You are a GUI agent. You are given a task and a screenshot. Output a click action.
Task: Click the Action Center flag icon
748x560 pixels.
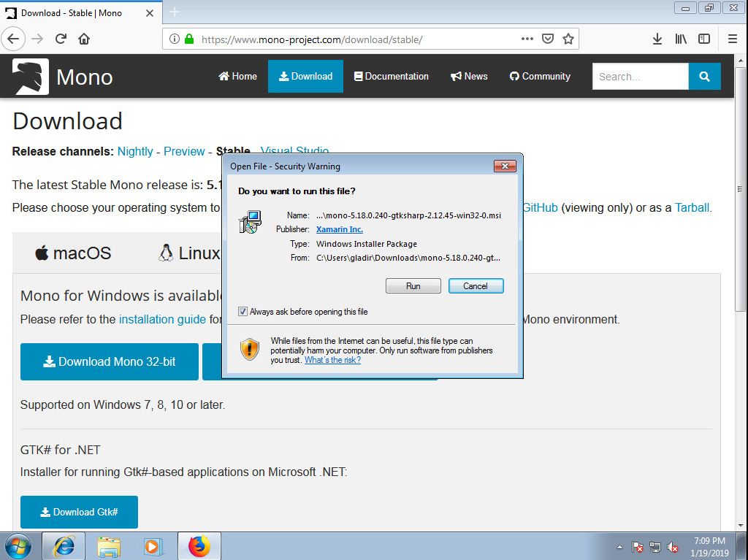(x=637, y=547)
